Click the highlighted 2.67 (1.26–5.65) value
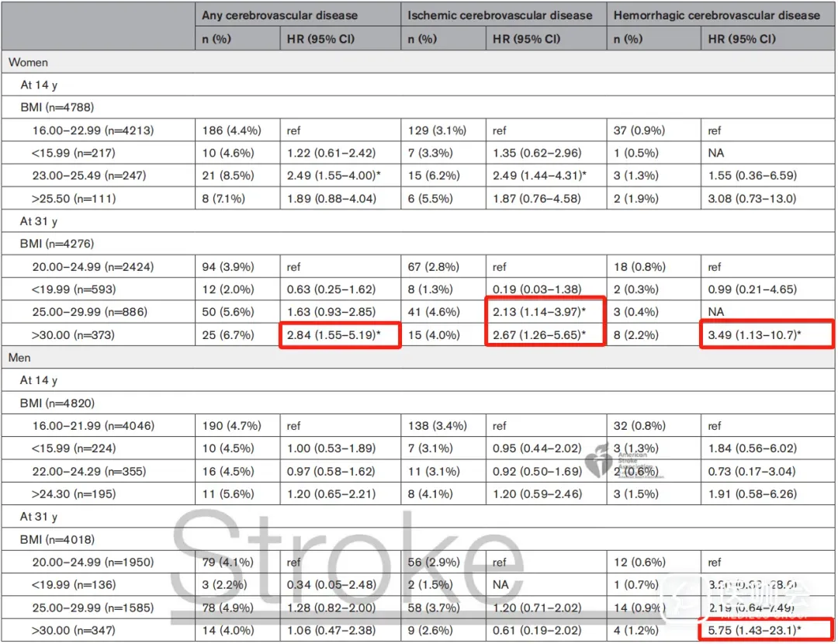838x644 pixels. (545, 334)
